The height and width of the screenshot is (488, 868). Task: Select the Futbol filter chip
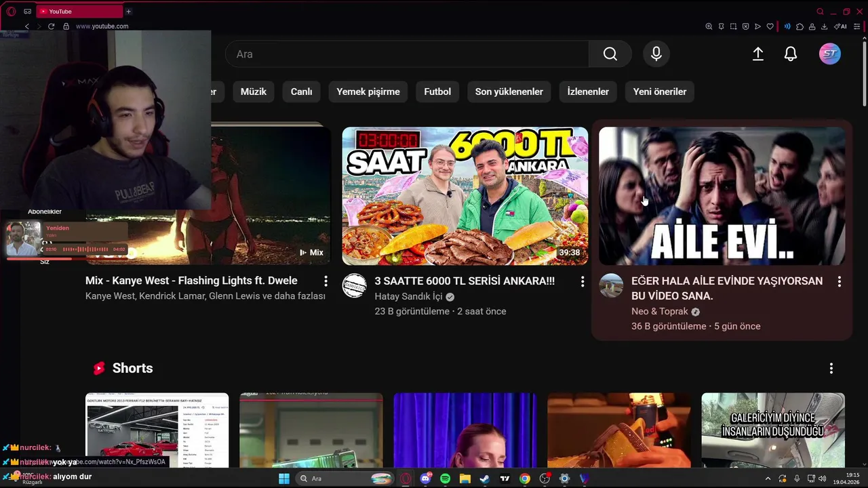[437, 91]
